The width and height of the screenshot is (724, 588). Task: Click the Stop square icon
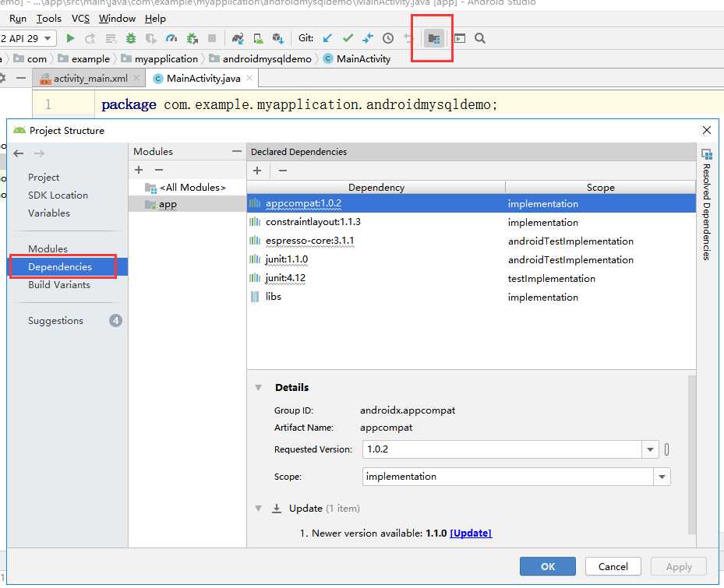pos(212,38)
